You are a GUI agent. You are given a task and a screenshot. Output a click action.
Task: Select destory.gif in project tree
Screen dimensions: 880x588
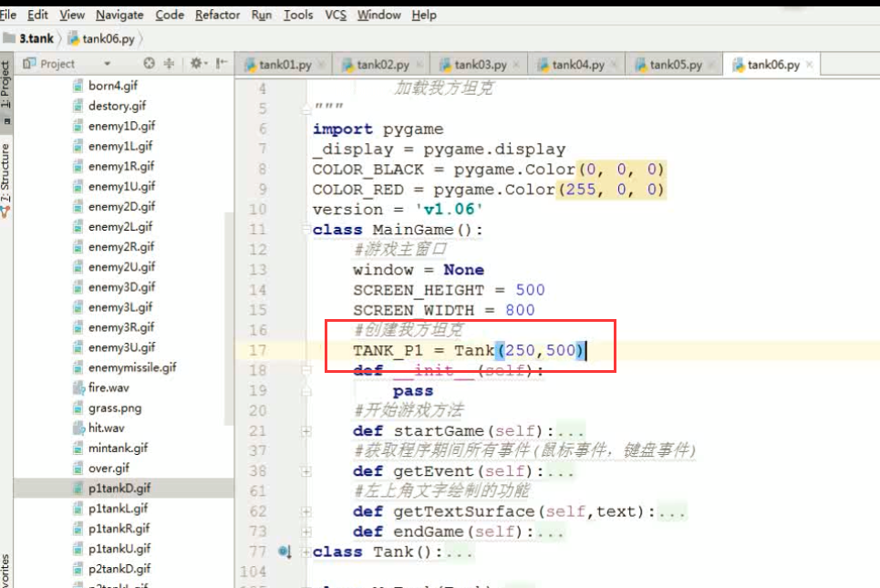[117, 106]
